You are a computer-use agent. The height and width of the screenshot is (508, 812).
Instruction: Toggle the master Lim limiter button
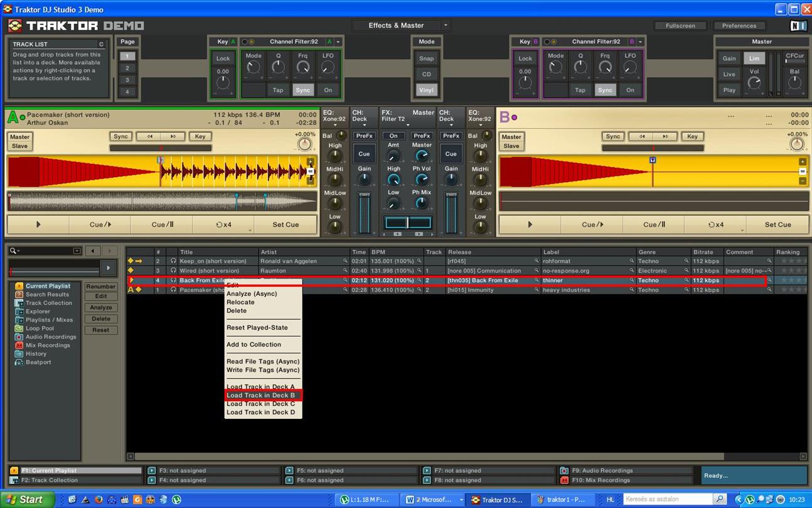(754, 58)
